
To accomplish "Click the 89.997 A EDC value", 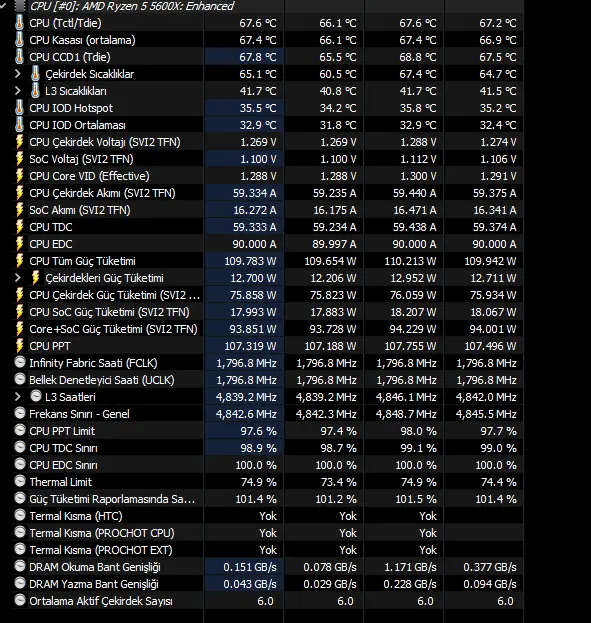I will 334,244.
